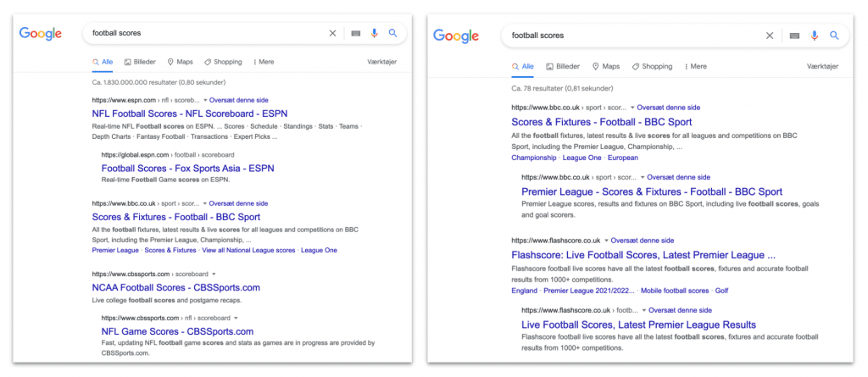Image resolution: width=868 pixels, height=377 pixels.
Task: Open Værktøjer in the left window
Action: pos(381,62)
